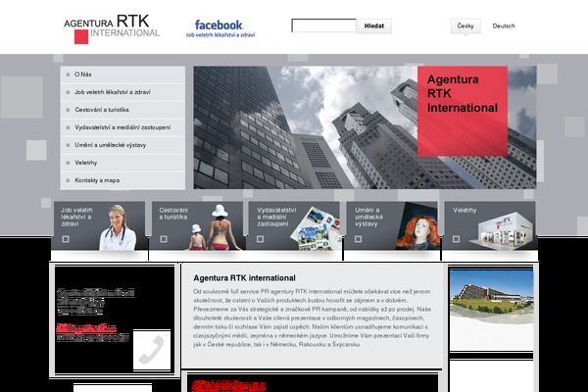Click the bullet icon beside Kontakty a mapa
588x392 pixels.
tap(68, 180)
